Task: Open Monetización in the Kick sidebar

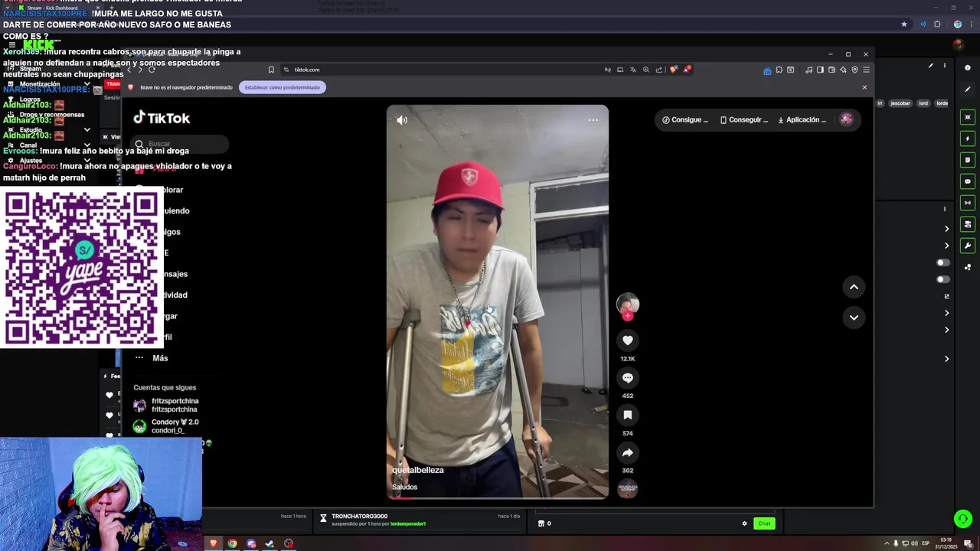Action: 47,84
